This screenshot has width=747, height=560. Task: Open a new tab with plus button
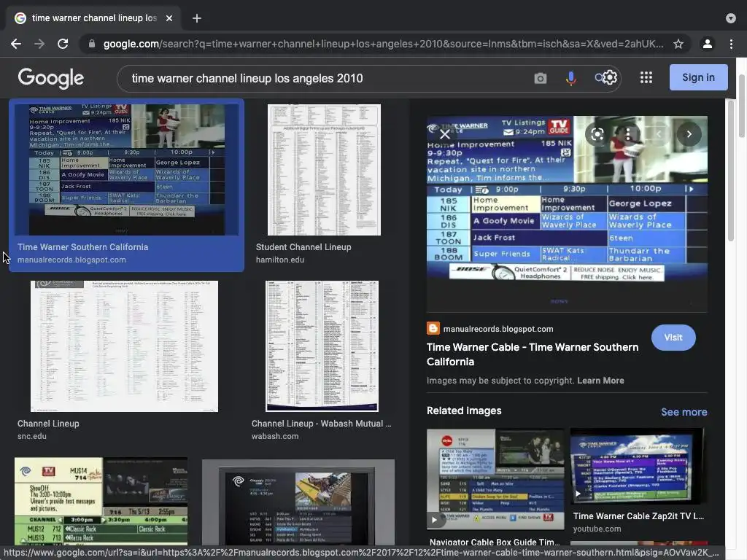coord(197,18)
